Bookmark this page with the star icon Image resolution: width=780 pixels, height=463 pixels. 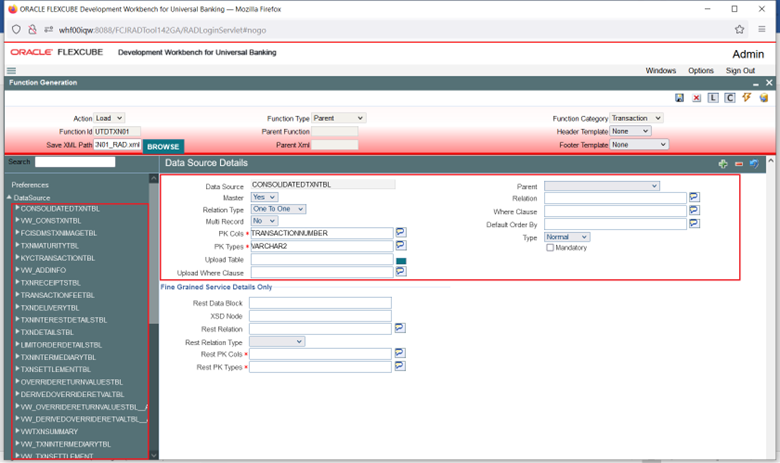[740, 29]
